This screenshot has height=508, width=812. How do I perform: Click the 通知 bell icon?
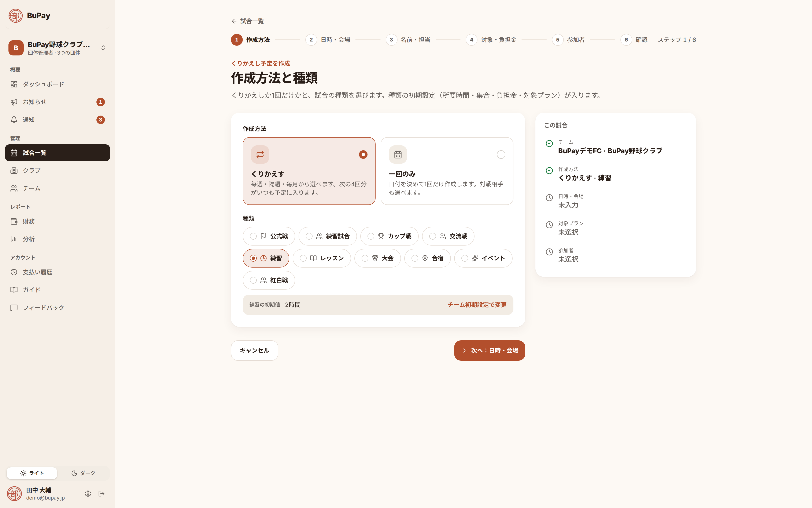click(x=14, y=120)
